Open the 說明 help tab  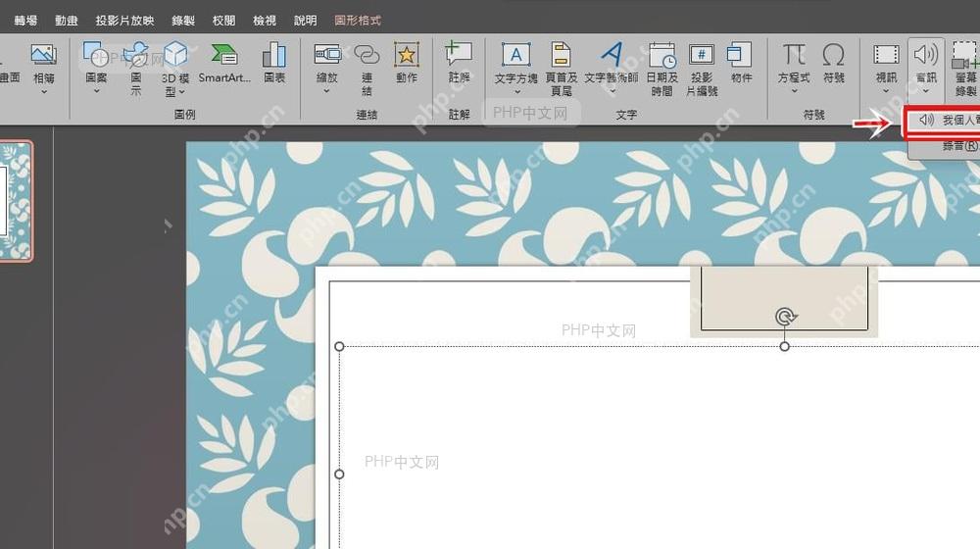pos(305,21)
